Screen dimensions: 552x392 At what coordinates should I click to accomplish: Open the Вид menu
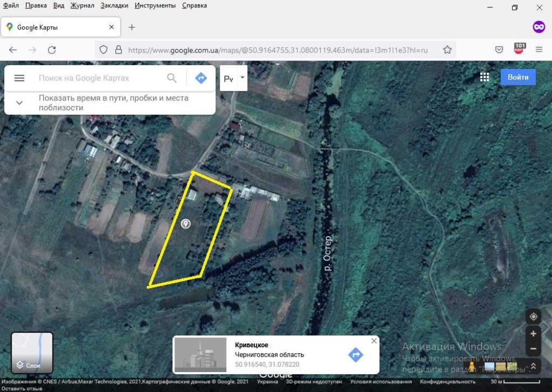pos(59,6)
